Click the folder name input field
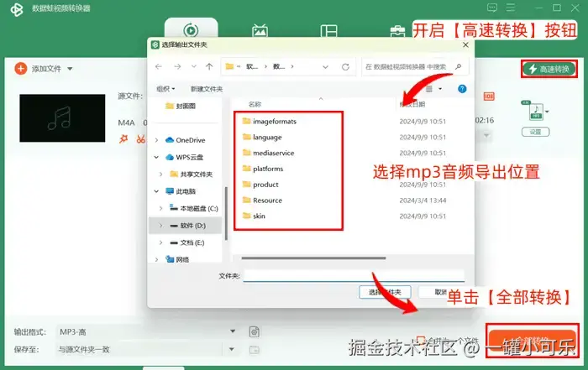The width and height of the screenshot is (588, 370). point(354,276)
